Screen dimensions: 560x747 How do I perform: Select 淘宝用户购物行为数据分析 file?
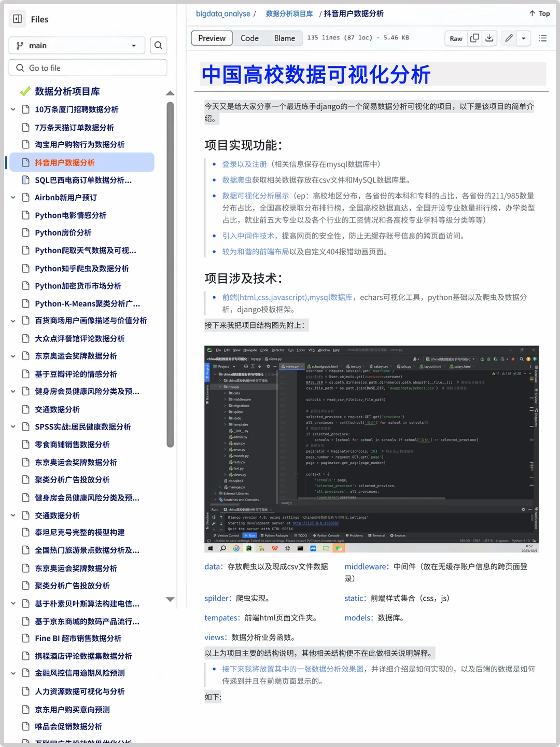(79, 144)
